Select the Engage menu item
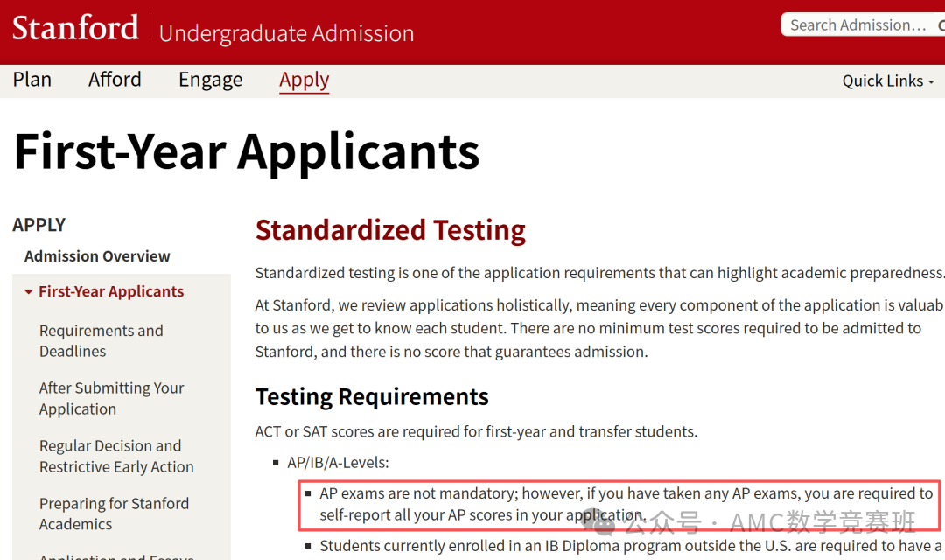945x560 pixels. (210, 80)
